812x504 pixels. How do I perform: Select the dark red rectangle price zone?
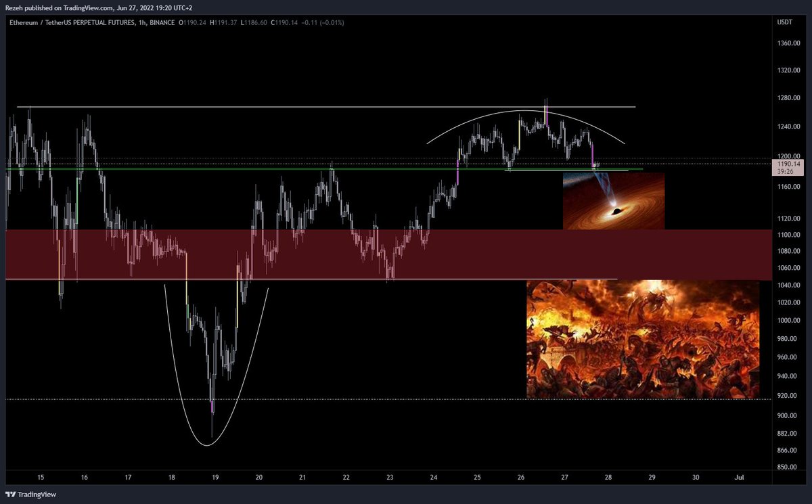click(388, 254)
